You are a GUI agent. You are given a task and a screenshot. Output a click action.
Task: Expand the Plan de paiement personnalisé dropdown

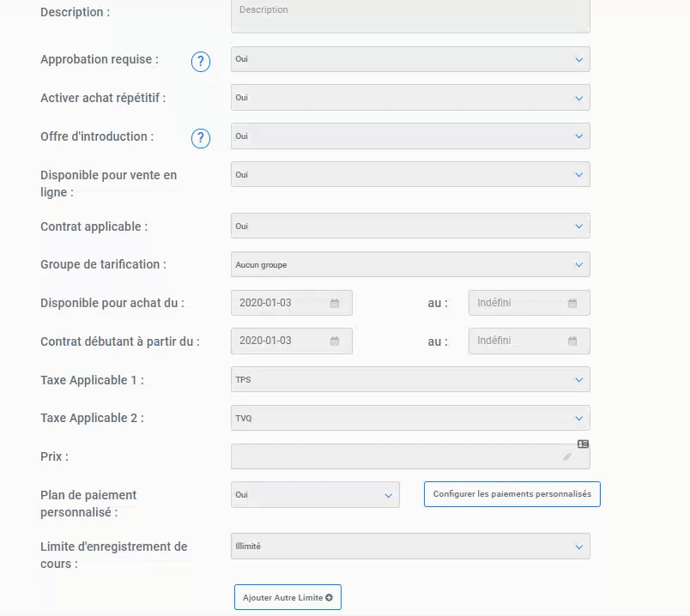click(x=315, y=494)
